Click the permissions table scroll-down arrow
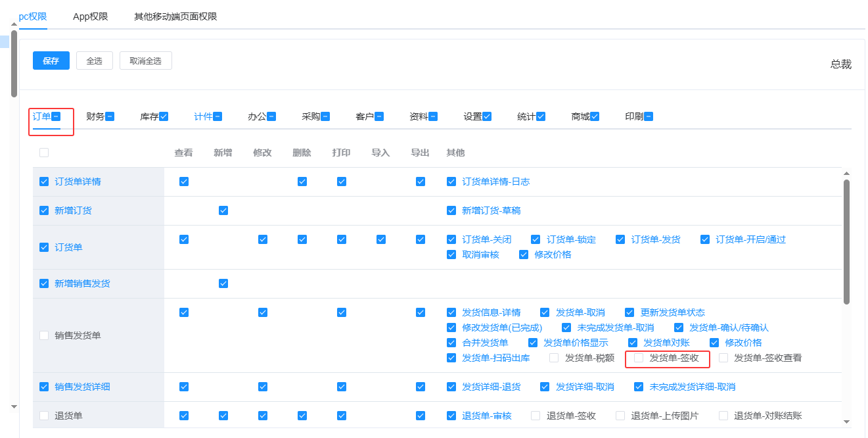Viewport: 868px width, 438px height. coord(846,421)
